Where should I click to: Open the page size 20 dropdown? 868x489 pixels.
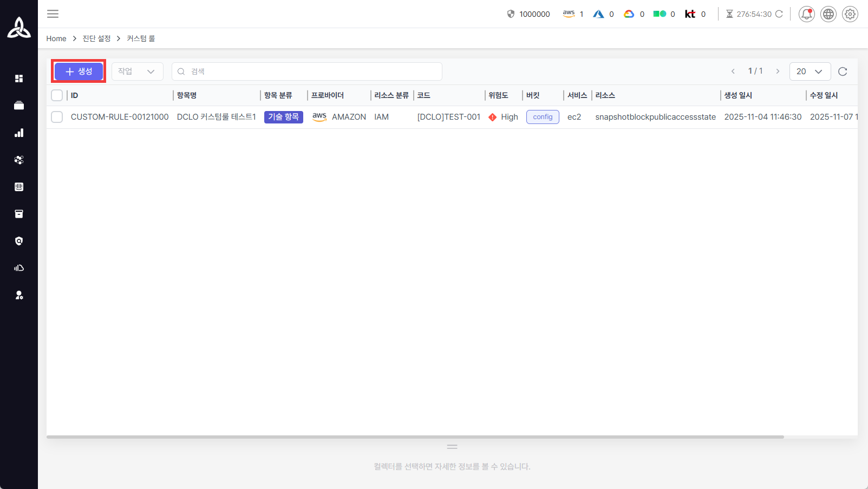tap(810, 71)
